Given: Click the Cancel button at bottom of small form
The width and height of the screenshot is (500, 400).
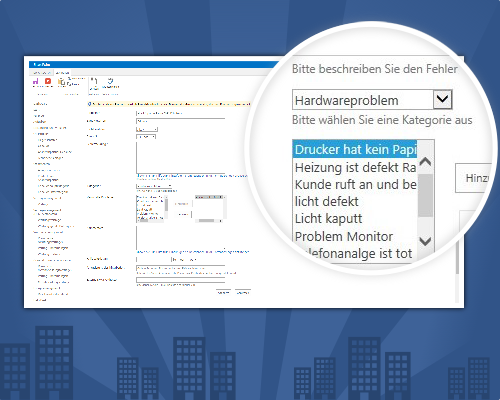Looking at the screenshot, I should point(243,292).
